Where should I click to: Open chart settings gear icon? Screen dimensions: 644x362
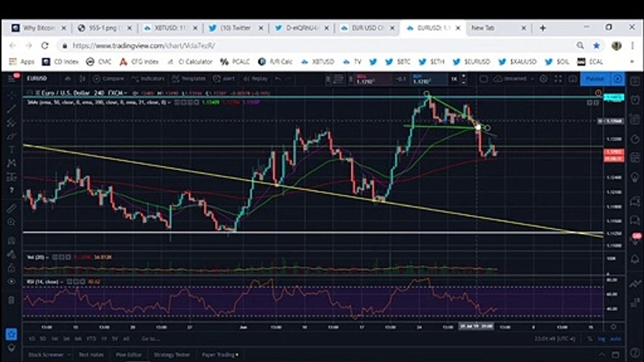[543, 79]
